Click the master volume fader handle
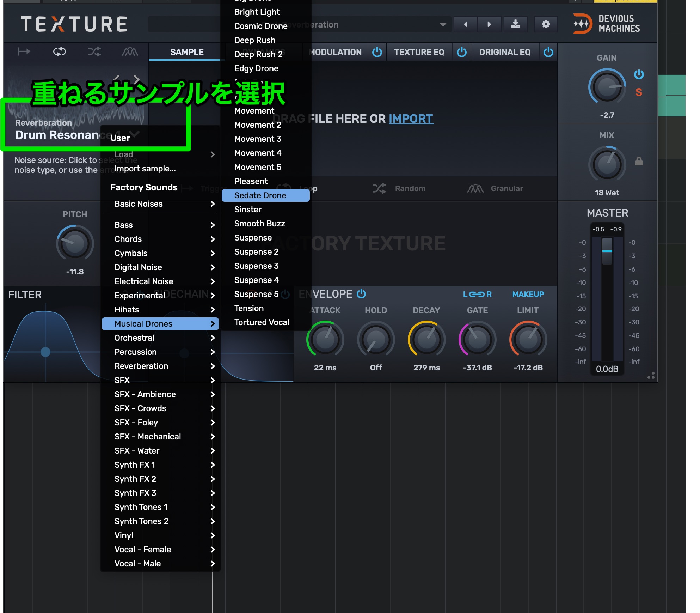The image size is (700, 613). [607, 251]
